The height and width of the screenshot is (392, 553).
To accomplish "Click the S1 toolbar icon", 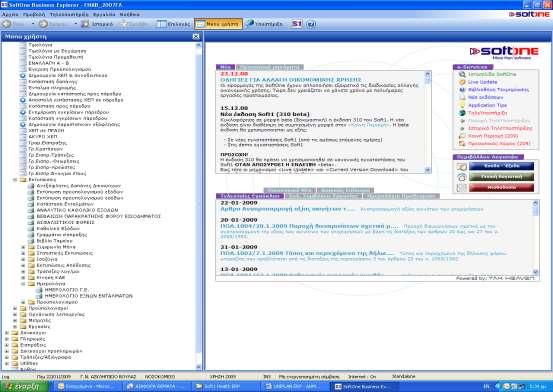I will tap(297, 24).
